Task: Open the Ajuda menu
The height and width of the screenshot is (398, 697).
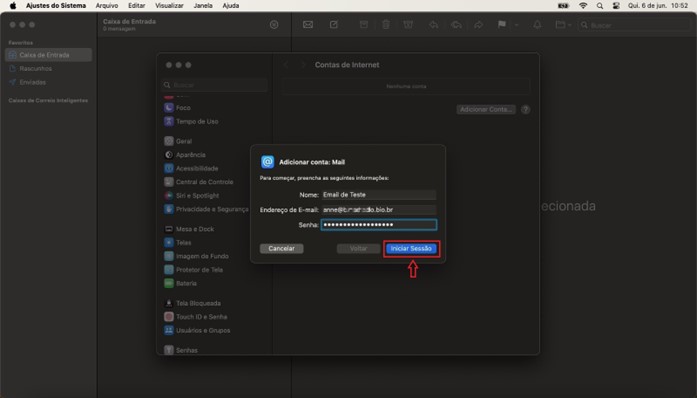Action: tap(231, 6)
